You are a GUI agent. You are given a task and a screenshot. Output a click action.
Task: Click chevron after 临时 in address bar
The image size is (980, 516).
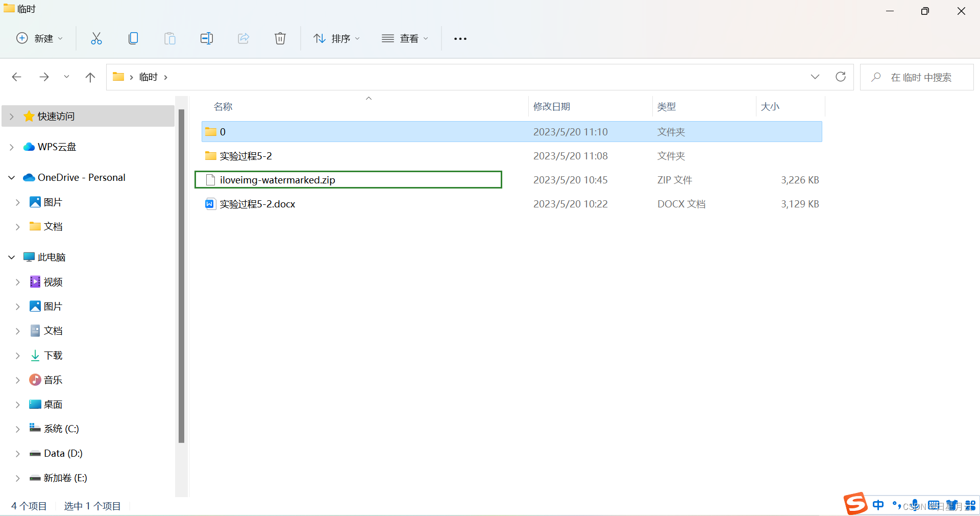[x=165, y=77]
